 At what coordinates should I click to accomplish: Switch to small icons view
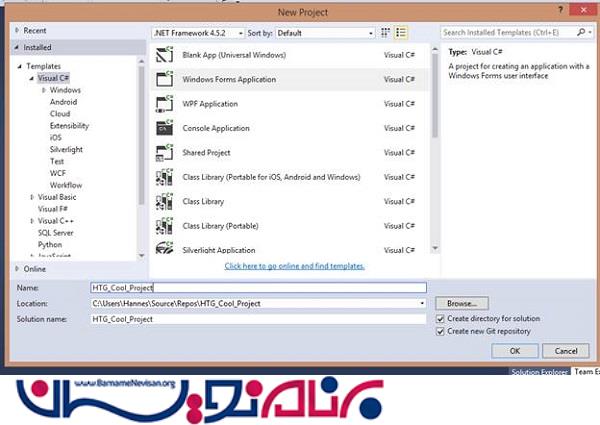point(385,33)
